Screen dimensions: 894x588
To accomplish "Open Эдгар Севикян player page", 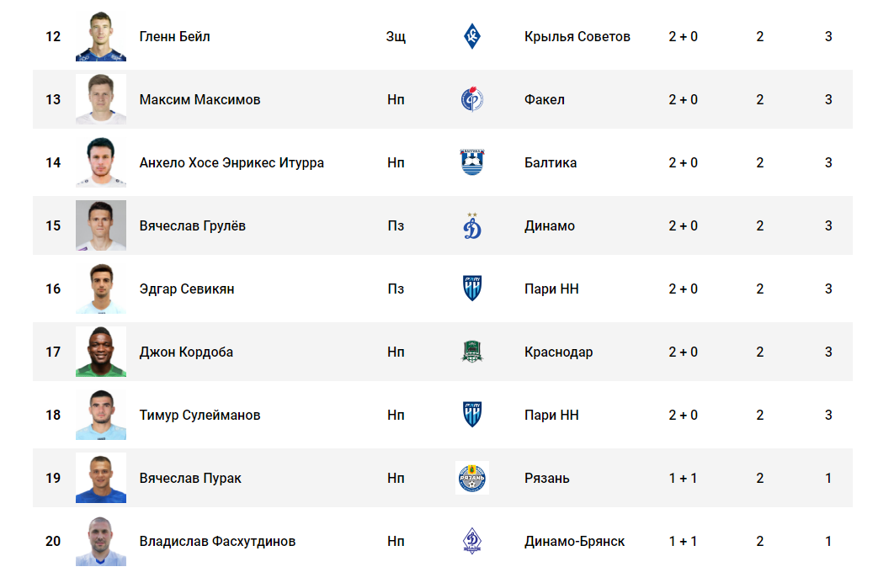I will [x=186, y=289].
